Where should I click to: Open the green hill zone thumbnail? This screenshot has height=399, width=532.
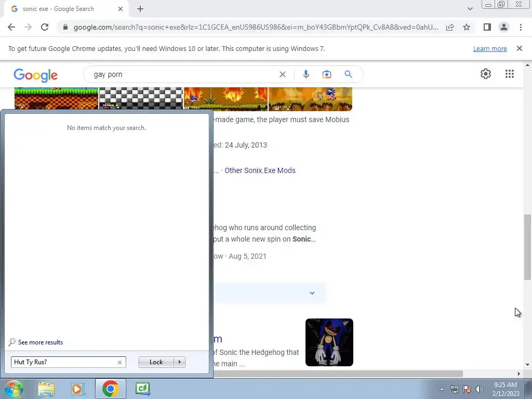tap(56, 99)
